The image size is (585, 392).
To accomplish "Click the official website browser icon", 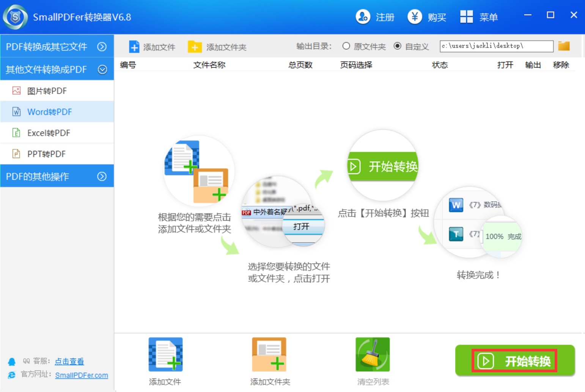I will coord(12,375).
